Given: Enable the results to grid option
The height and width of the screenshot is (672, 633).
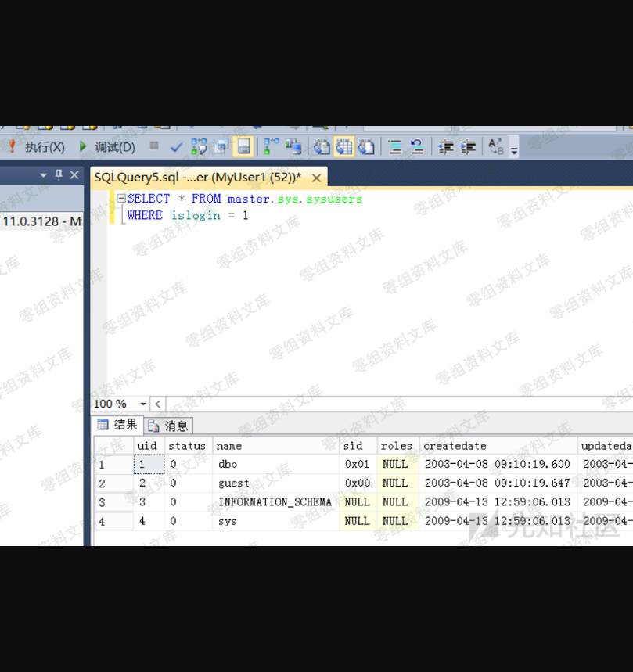Looking at the screenshot, I should coord(344,147).
